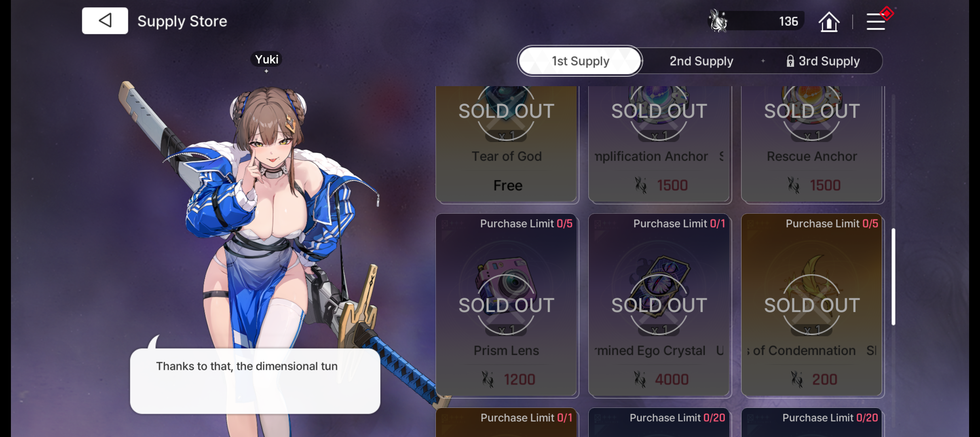Tap the back arrow button
The width and height of the screenshot is (980, 437).
pyautogui.click(x=105, y=21)
